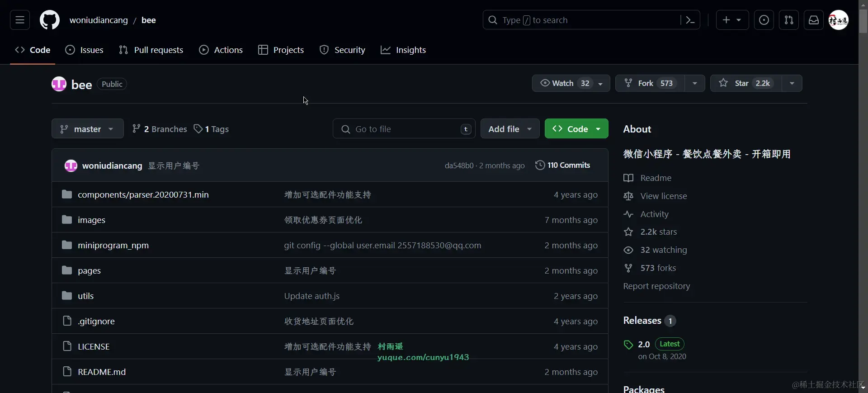Click the bee repository avatar icon

click(59, 84)
